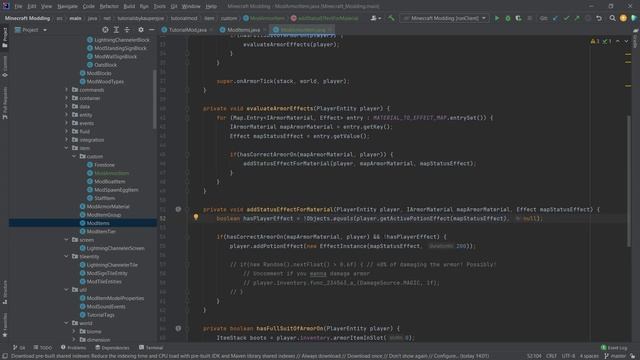
Task: Collapse the screen folder
Action: (67, 240)
